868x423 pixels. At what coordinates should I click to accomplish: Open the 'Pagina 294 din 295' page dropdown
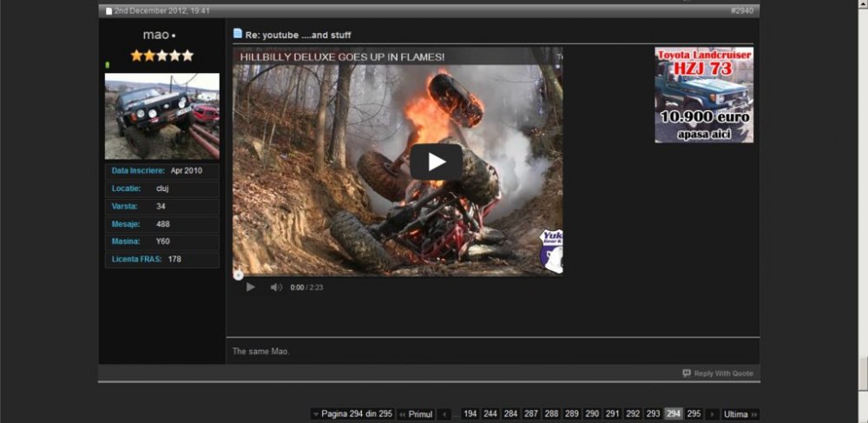pyautogui.click(x=352, y=414)
